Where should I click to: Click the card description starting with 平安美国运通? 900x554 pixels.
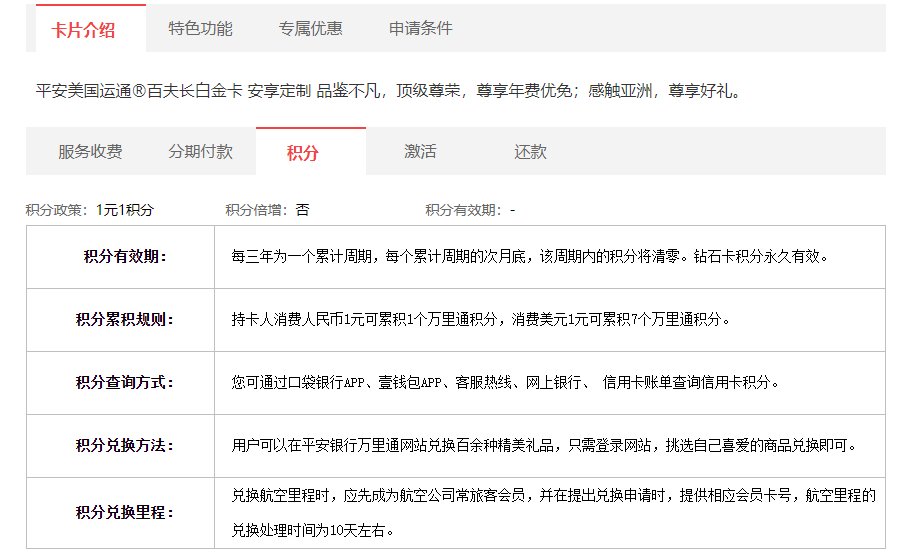(389, 91)
